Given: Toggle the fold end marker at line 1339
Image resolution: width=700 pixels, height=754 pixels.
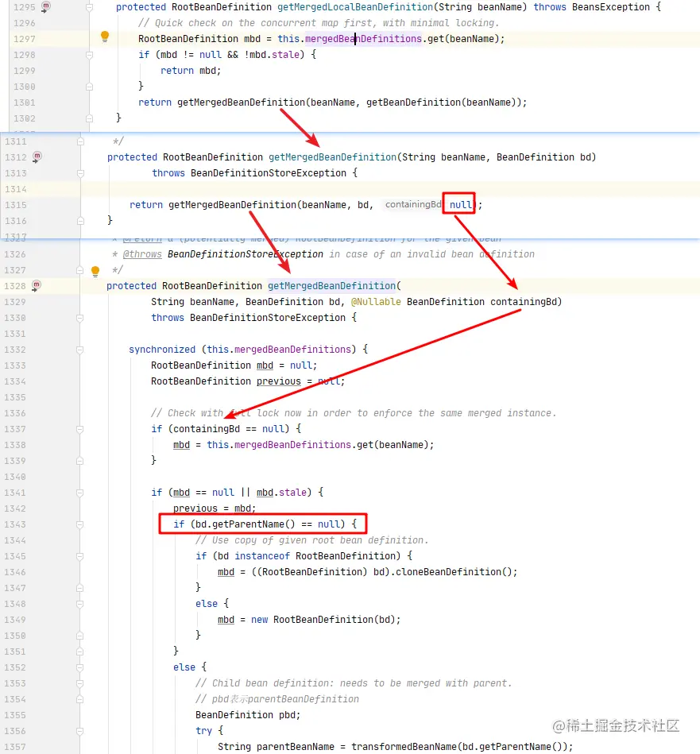Looking at the screenshot, I should [79, 461].
